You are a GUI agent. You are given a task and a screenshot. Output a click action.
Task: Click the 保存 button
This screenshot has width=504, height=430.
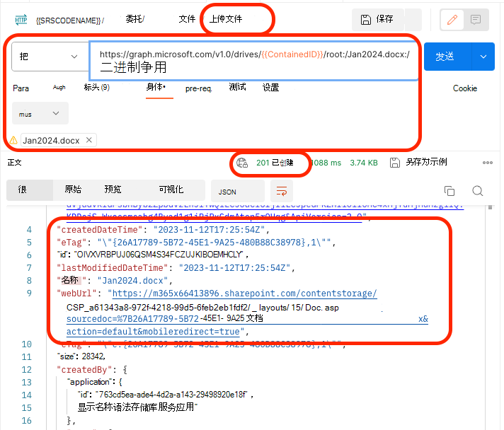point(378,20)
